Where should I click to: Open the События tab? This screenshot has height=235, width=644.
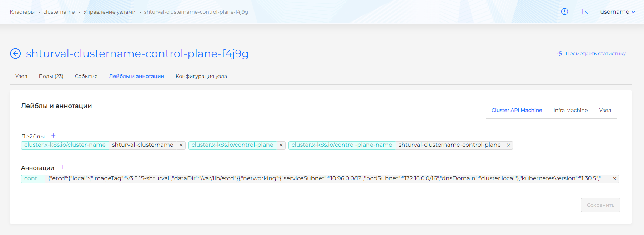pyautogui.click(x=86, y=76)
